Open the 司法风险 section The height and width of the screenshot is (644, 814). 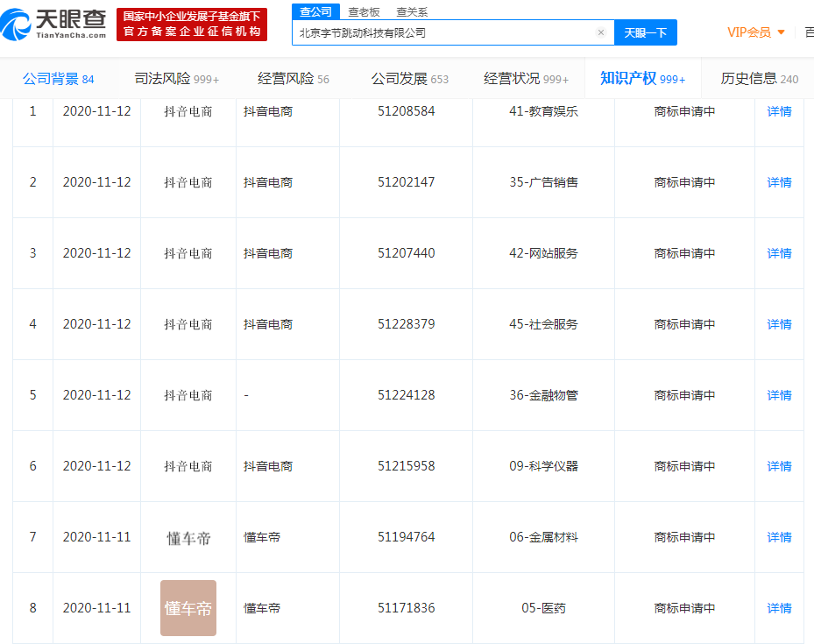coord(168,77)
